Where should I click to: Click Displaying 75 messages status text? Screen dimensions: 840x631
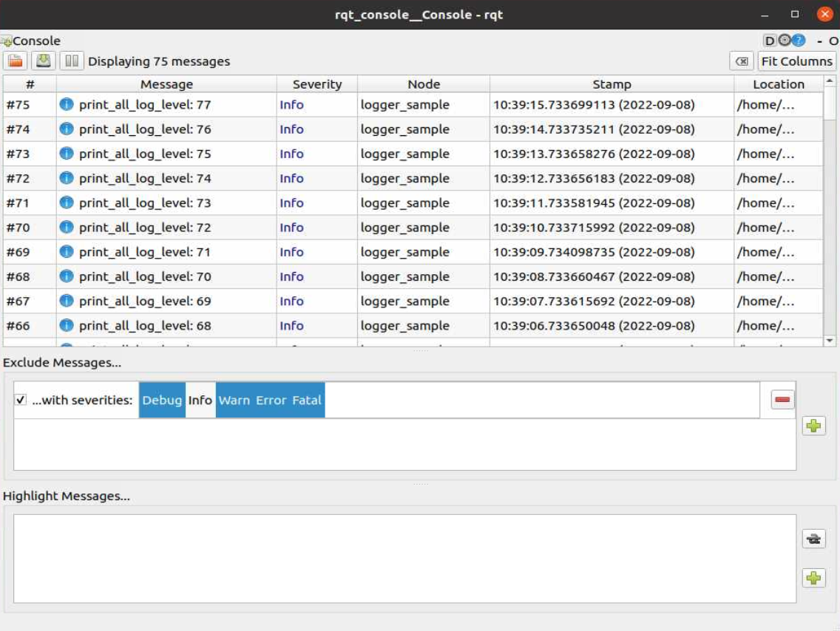pos(158,61)
